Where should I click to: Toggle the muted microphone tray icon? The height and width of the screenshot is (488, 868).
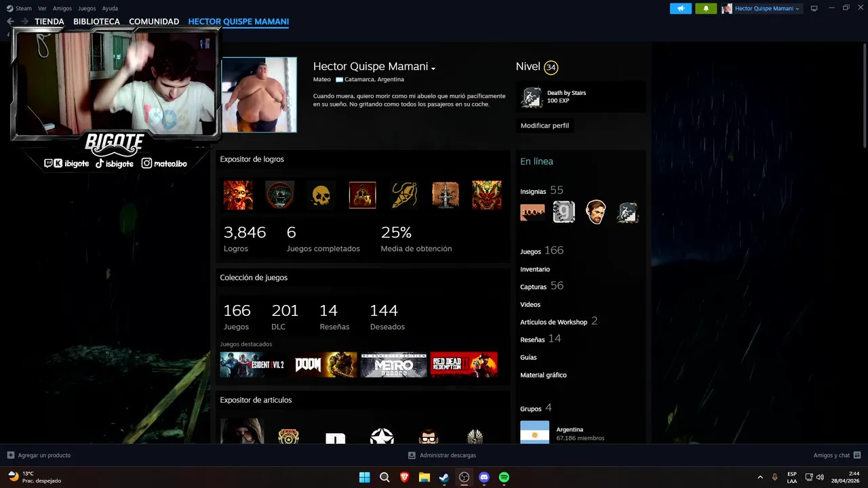tap(774, 477)
